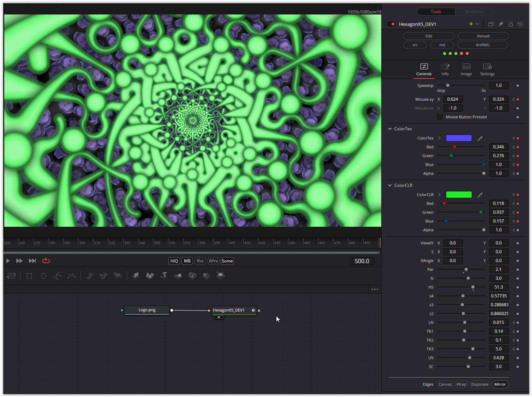This screenshot has height=397, width=532.
Task: Enable the Mouse Button Pressed checkbox
Action: coord(440,117)
